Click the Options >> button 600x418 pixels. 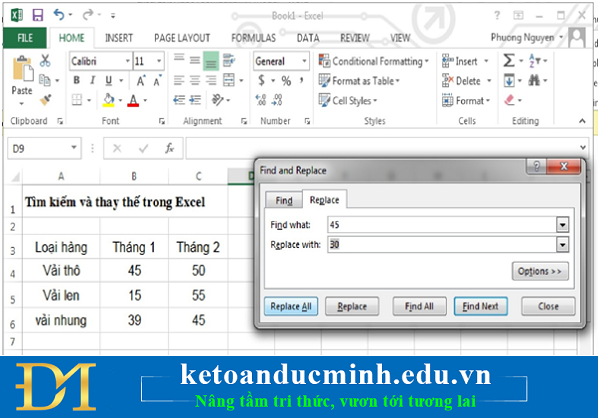(540, 271)
